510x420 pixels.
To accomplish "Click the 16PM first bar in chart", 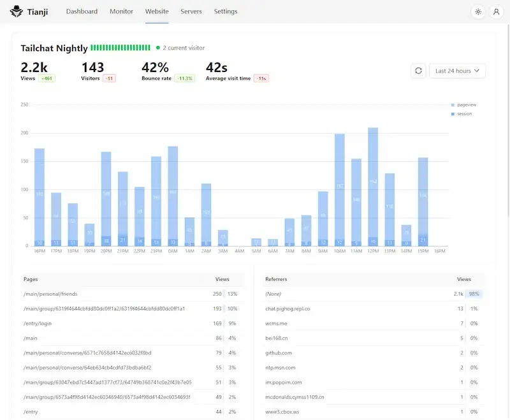I will pyautogui.click(x=40, y=198).
